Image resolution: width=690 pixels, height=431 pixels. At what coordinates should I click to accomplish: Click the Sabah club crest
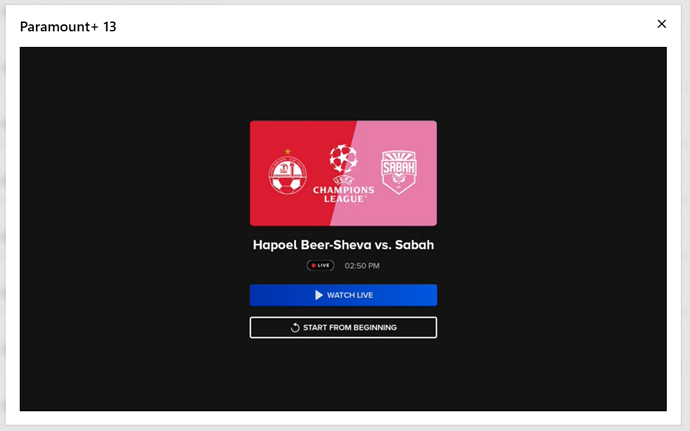pyautogui.click(x=399, y=172)
